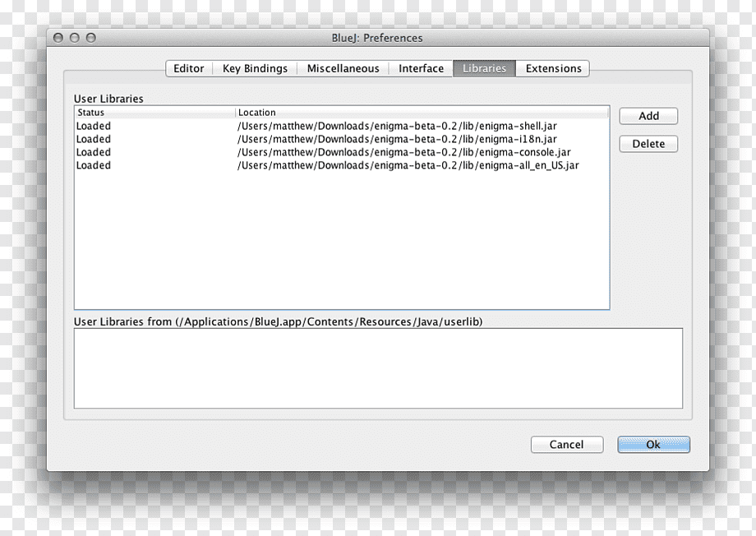Image resolution: width=756 pixels, height=536 pixels.
Task: Click the Status column header
Action: pos(155,113)
